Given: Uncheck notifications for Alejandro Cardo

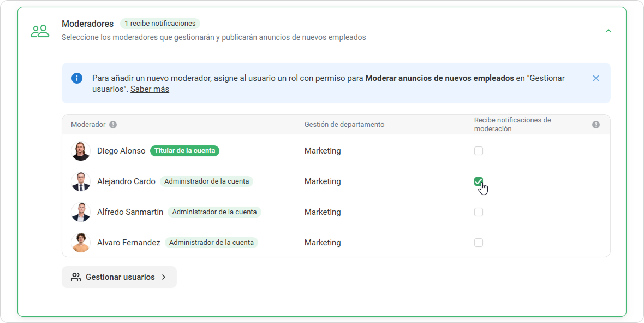Looking at the screenshot, I should click(x=479, y=181).
